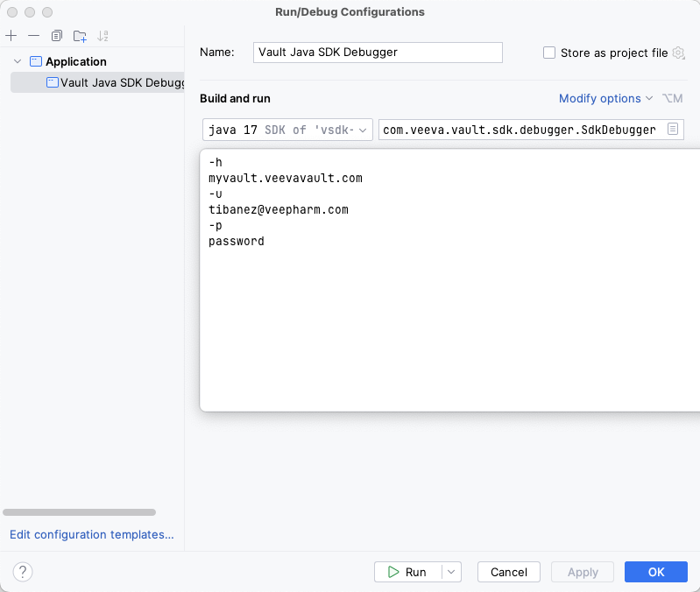The height and width of the screenshot is (592, 700).
Task: Click the horizontal scrollbar in left panel
Action: pyautogui.click(x=79, y=511)
